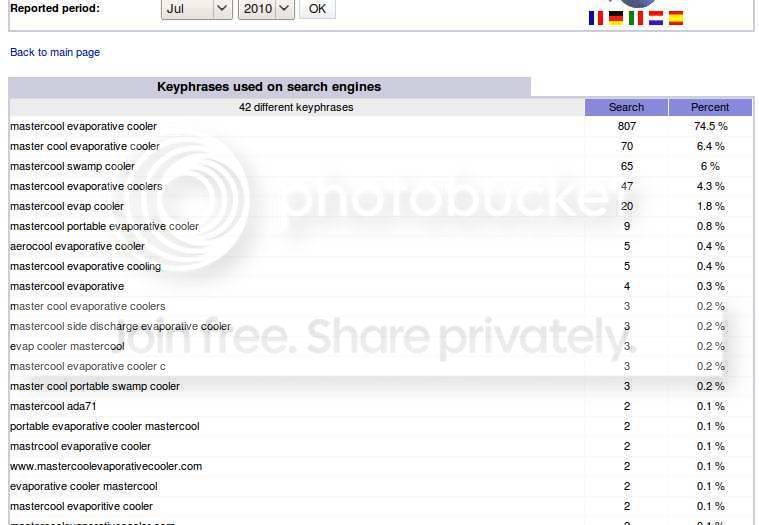Click the 74.5 % percent value
This screenshot has width=759, height=525.
click(711, 127)
